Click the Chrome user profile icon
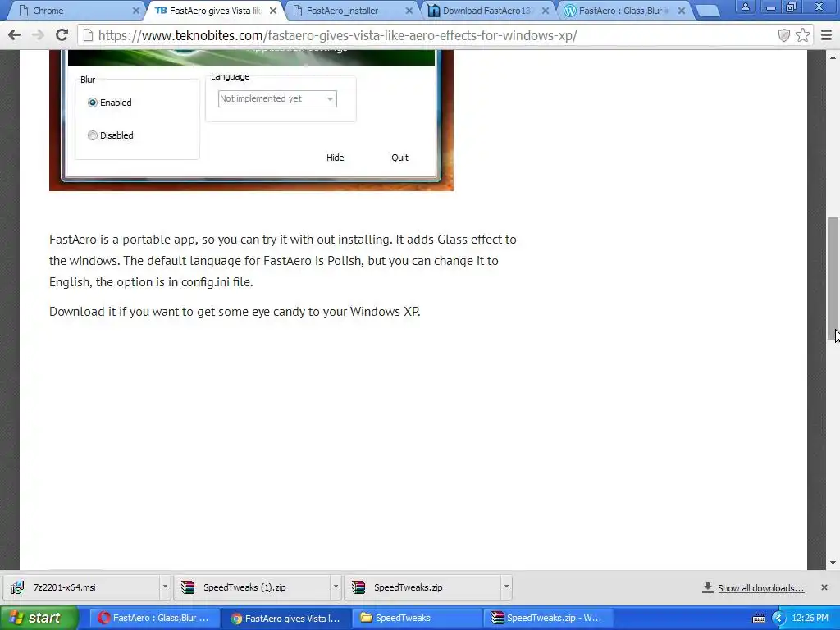840x630 pixels. click(745, 7)
